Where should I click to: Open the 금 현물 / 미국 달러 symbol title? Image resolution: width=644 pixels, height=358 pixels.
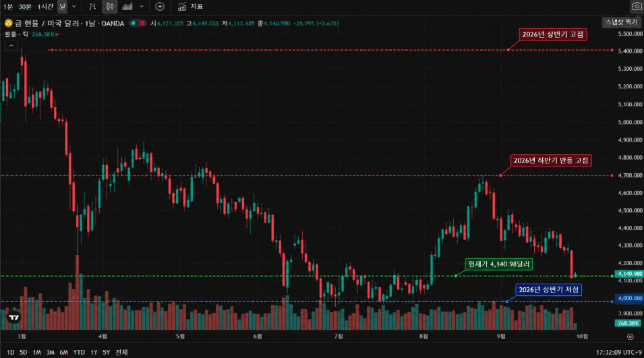click(69, 24)
